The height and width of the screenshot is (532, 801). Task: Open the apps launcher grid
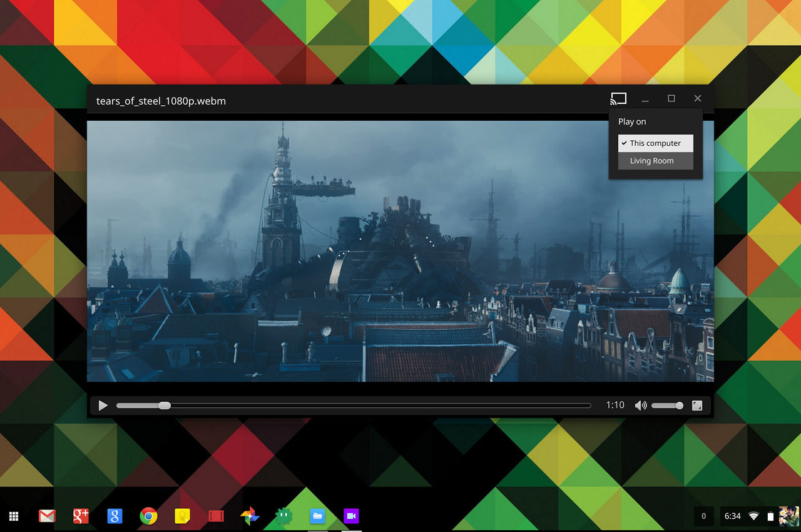[x=14, y=516]
